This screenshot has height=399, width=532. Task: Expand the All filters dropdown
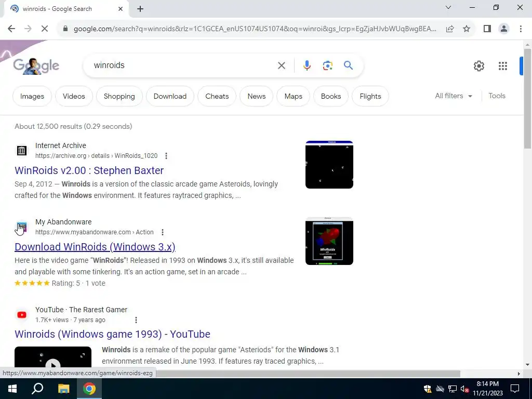coord(454,96)
